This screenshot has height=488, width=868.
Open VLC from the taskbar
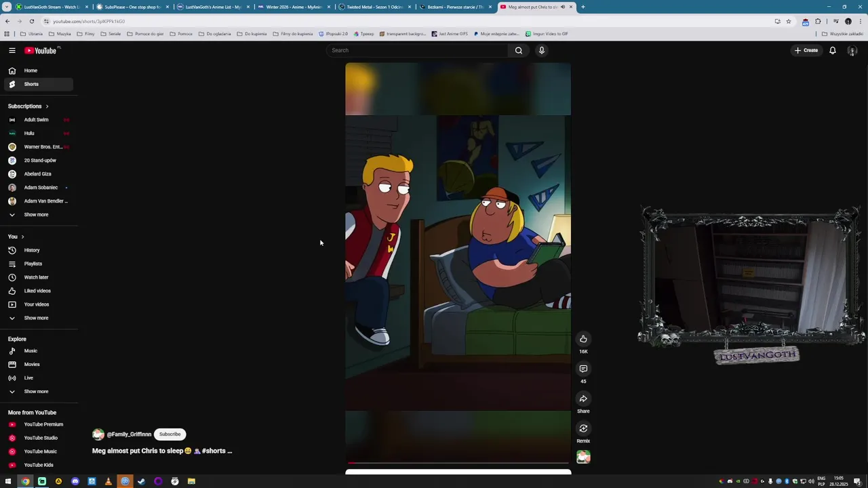[x=108, y=481]
